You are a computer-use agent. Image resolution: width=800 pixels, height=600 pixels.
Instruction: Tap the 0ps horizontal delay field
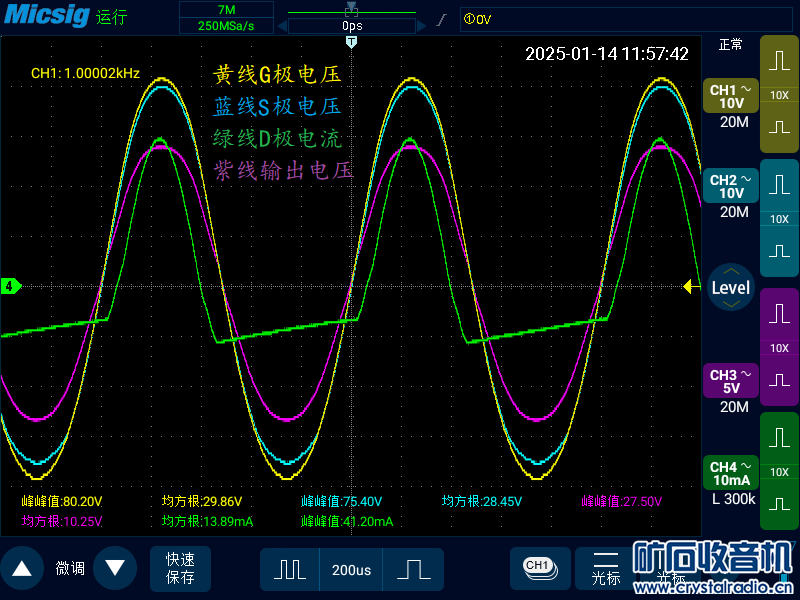point(352,26)
